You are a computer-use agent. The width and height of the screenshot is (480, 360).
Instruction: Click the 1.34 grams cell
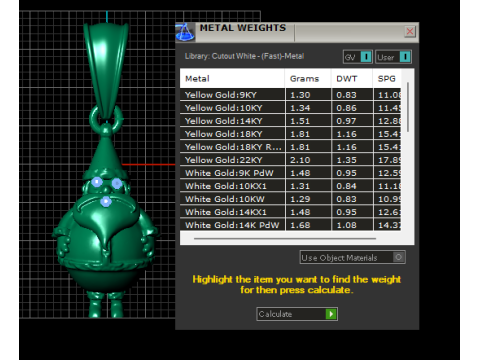[308, 108]
